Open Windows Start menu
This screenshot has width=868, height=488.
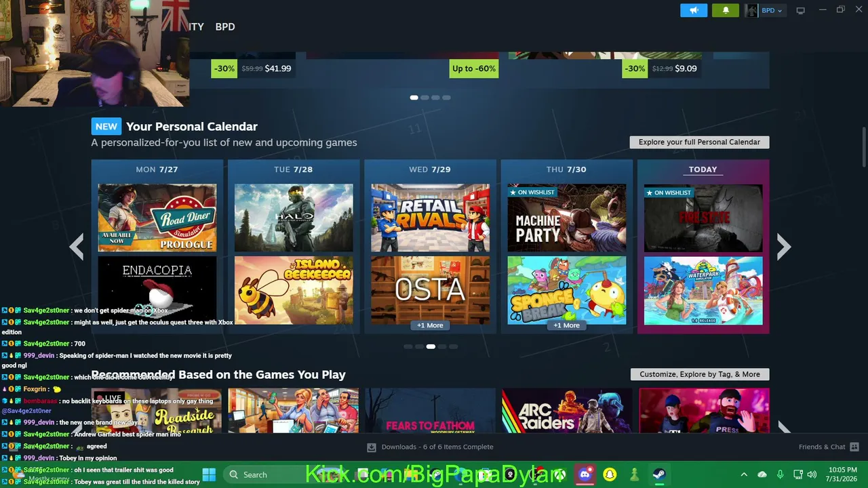(209, 474)
